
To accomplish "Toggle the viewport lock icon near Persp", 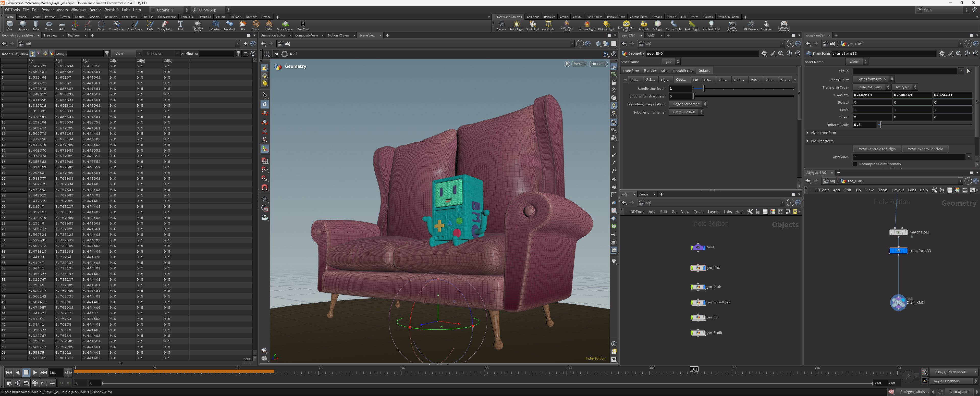I will (567, 64).
